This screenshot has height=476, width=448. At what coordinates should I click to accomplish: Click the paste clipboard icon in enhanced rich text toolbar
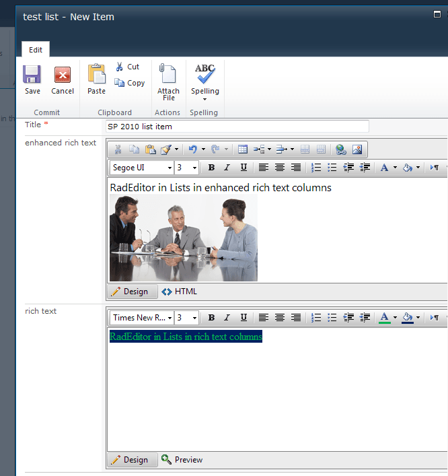pyautogui.click(x=151, y=149)
